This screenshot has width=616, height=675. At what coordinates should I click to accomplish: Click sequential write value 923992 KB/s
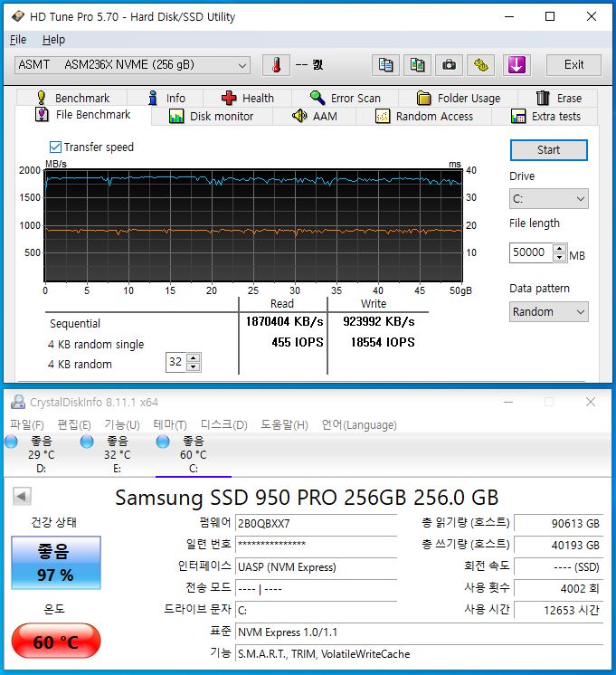(379, 321)
